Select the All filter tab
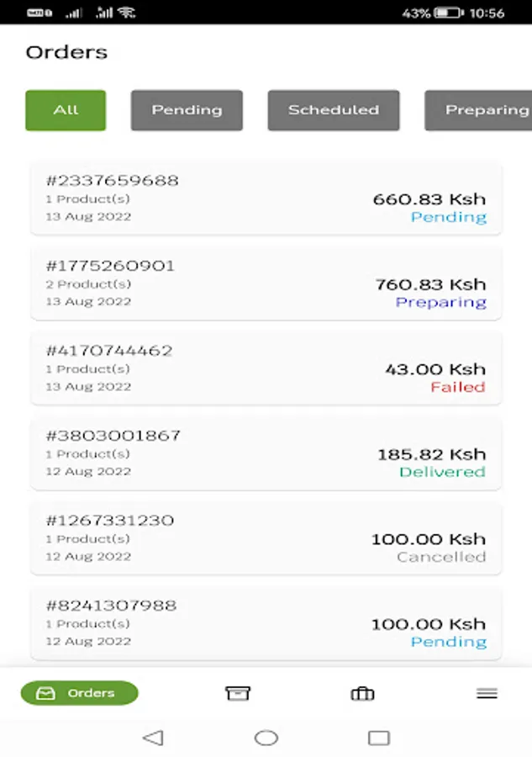 tap(66, 110)
